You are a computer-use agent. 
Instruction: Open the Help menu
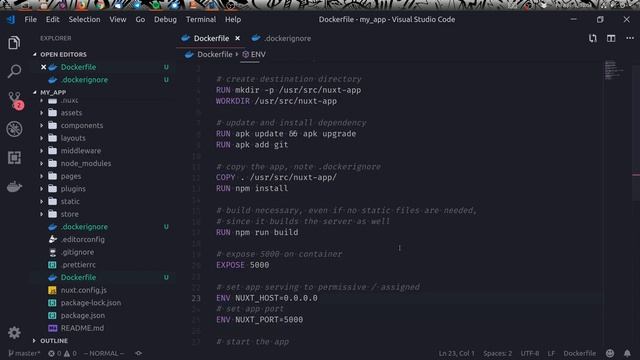point(233,20)
